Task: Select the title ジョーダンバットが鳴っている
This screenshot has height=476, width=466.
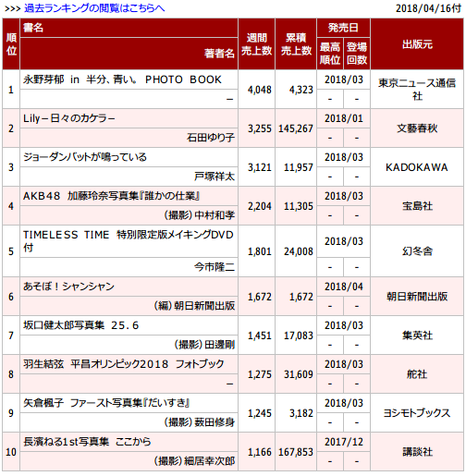Action: pos(85,157)
